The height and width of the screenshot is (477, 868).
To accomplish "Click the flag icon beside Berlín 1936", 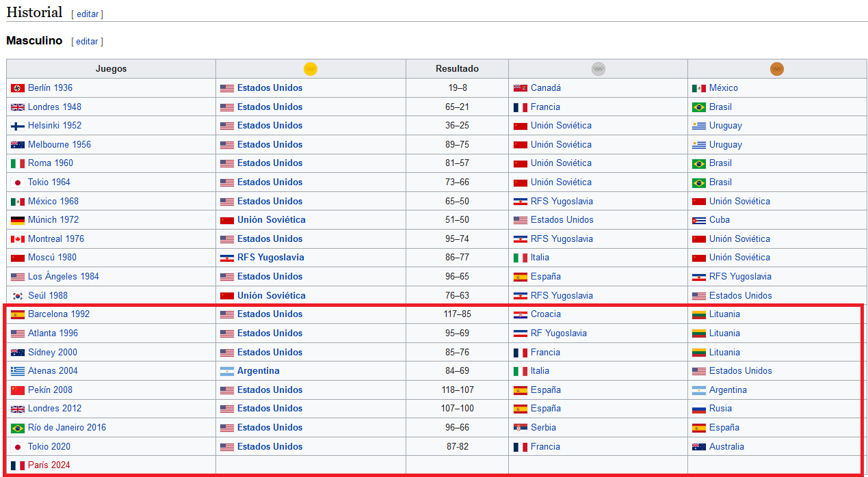I will pyautogui.click(x=18, y=88).
